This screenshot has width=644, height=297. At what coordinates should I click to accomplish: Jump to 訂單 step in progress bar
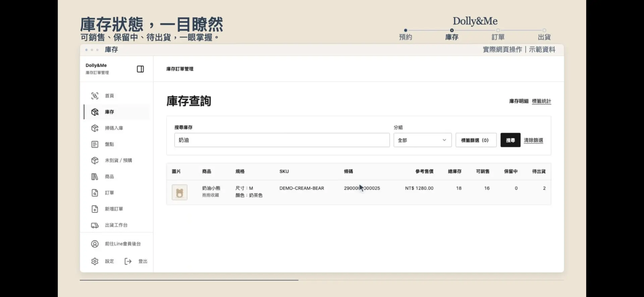pos(498,35)
